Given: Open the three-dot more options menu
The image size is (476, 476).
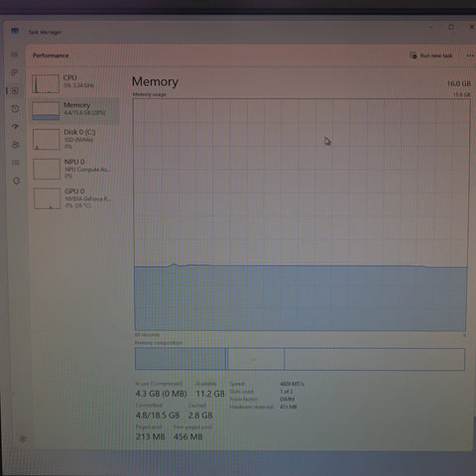Looking at the screenshot, I should (x=470, y=56).
